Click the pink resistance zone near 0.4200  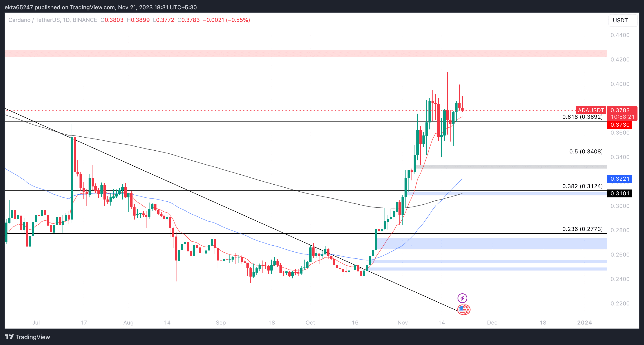[305, 53]
